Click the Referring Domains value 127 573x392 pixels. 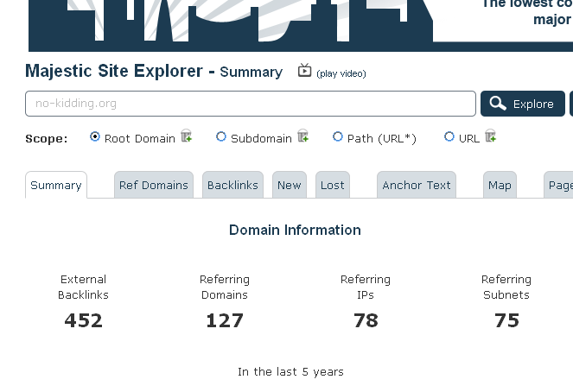(225, 320)
